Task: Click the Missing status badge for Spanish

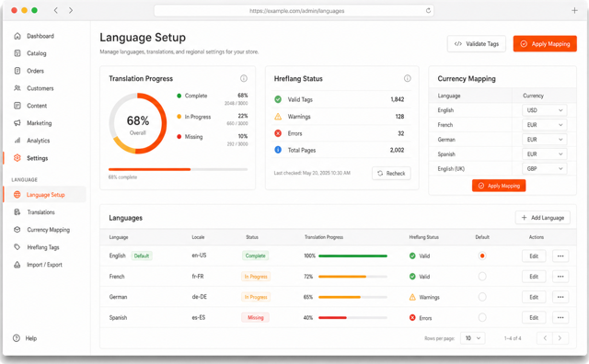Action: (x=256, y=317)
